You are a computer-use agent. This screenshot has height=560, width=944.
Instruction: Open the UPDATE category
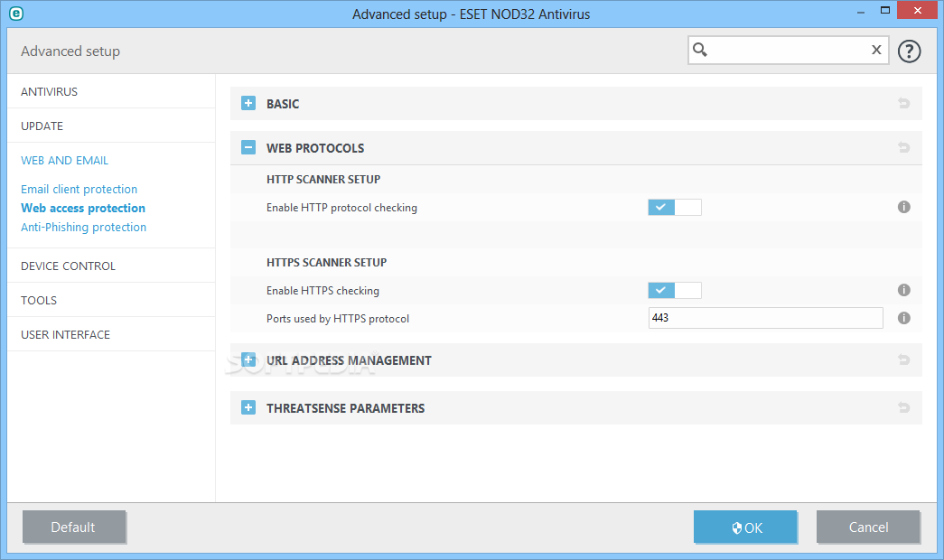pos(42,126)
